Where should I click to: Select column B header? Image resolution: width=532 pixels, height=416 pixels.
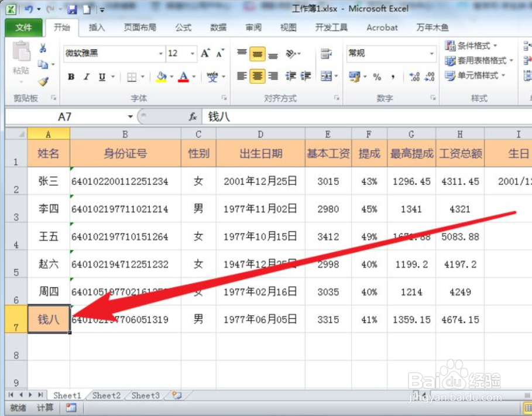tap(125, 134)
